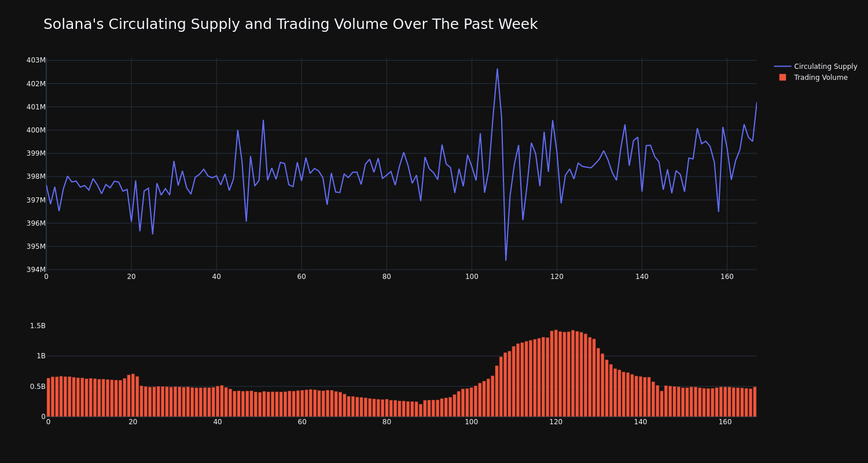
Task: Toggle Circulating Supply legend entry
Action: point(815,67)
